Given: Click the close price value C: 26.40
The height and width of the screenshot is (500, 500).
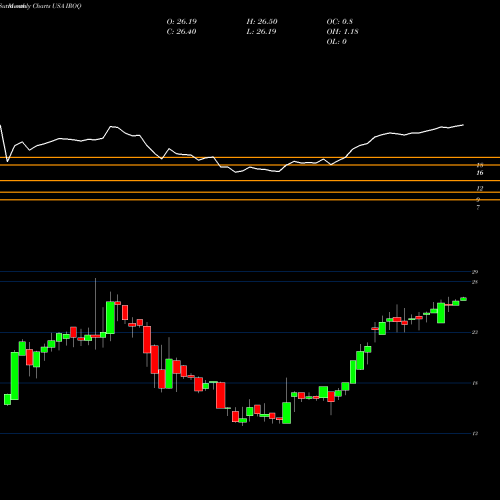Looking at the screenshot, I should [x=181, y=32].
